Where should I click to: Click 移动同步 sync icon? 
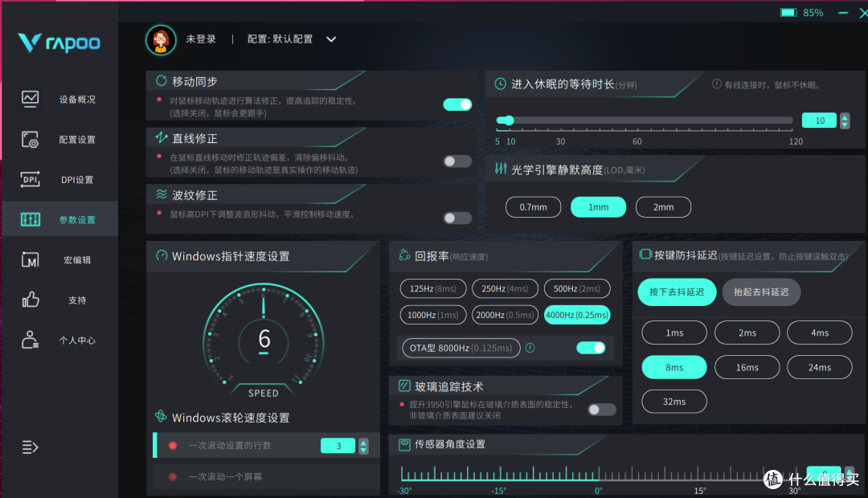pos(161,81)
